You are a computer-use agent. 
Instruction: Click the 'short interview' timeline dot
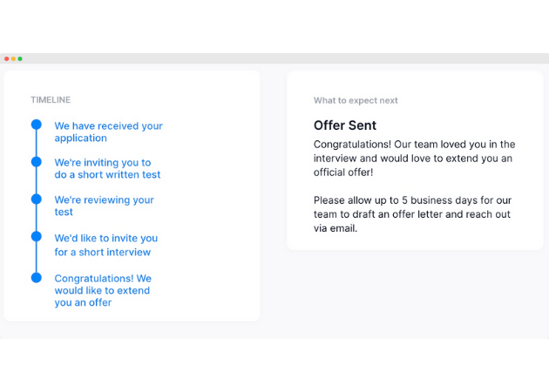point(36,237)
